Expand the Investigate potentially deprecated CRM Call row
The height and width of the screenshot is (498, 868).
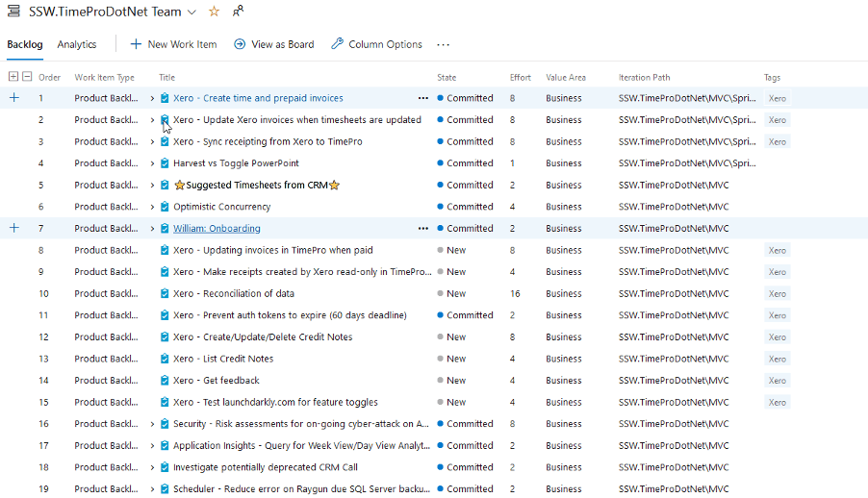tap(152, 467)
